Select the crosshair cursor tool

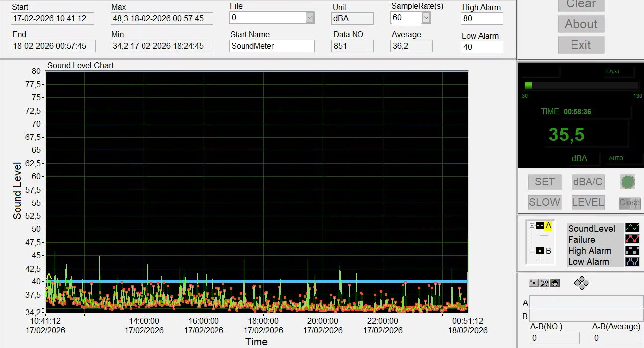(x=534, y=283)
